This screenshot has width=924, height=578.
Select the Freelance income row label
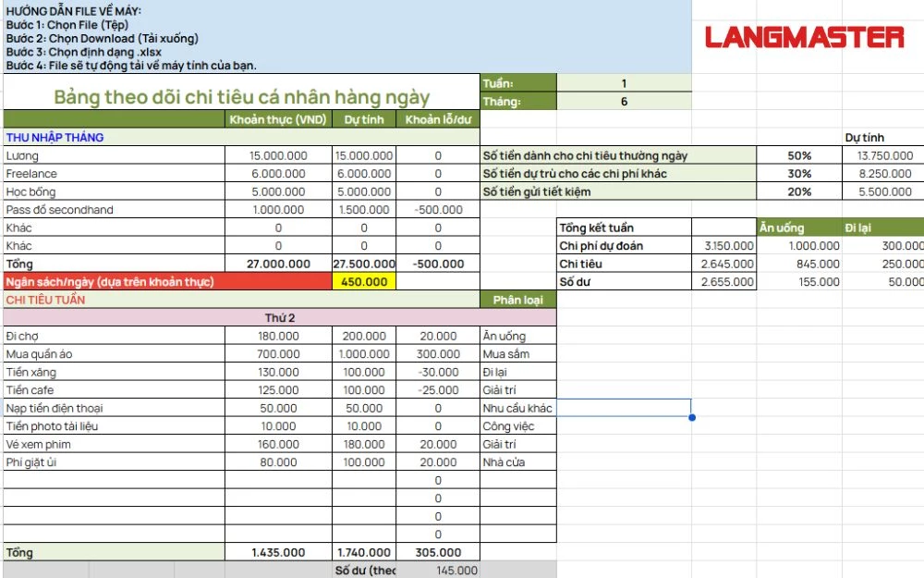click(x=31, y=174)
